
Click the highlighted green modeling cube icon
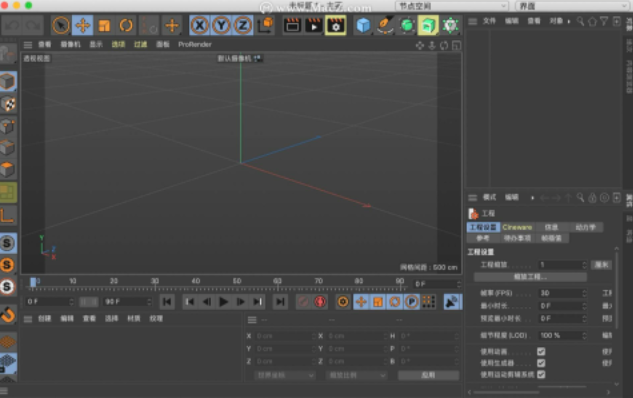click(428, 25)
